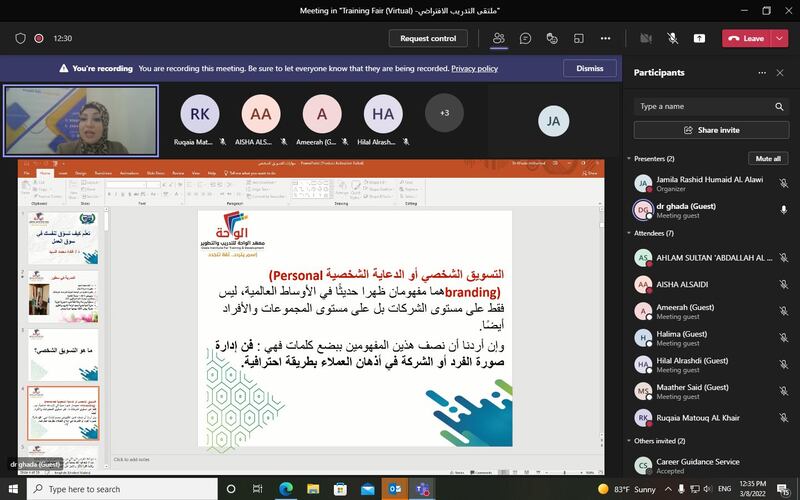Click microphone icon beside dr ghada

pyautogui.click(x=784, y=210)
